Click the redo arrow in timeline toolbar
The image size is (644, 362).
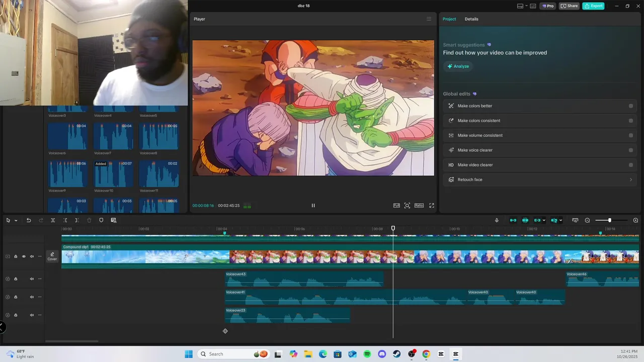(x=41, y=220)
